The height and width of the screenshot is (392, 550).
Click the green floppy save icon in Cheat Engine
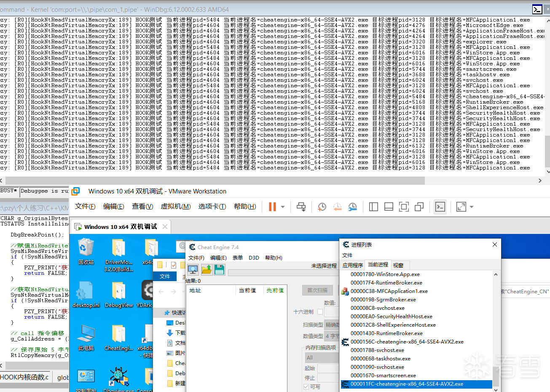[220, 270]
